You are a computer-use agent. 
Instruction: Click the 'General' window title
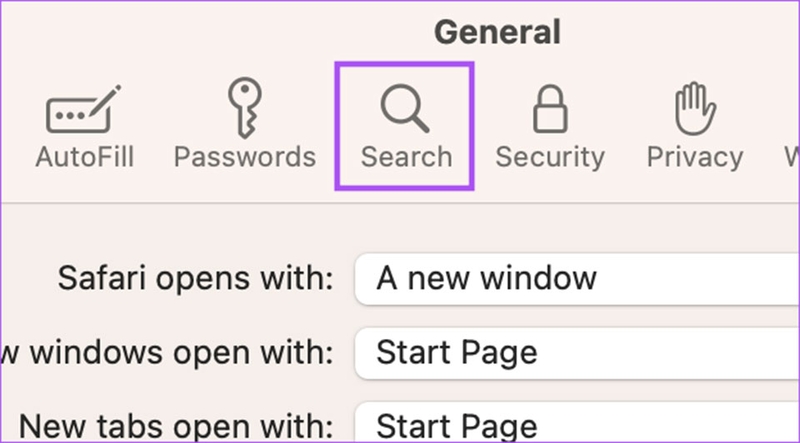click(497, 32)
